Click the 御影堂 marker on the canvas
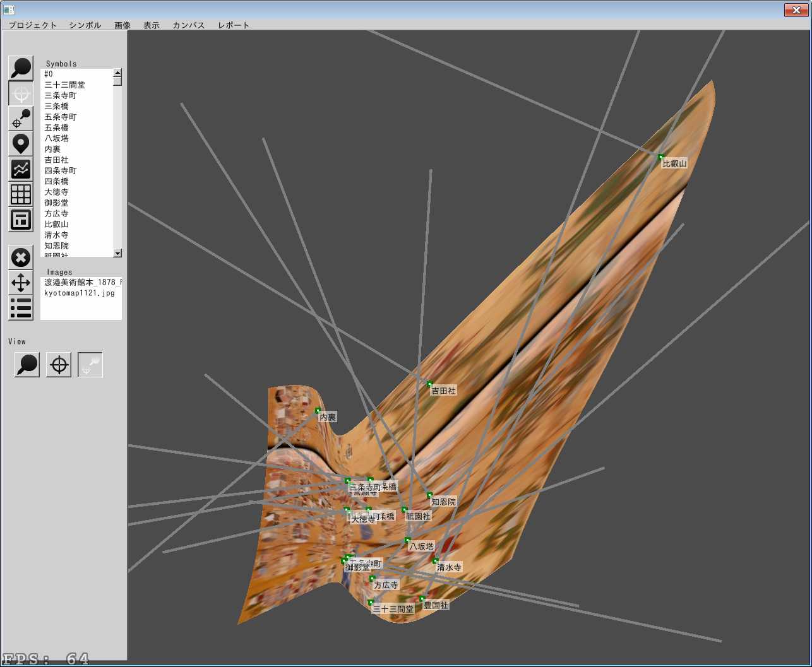Image resolution: width=812 pixels, height=667 pixels. tap(343, 560)
